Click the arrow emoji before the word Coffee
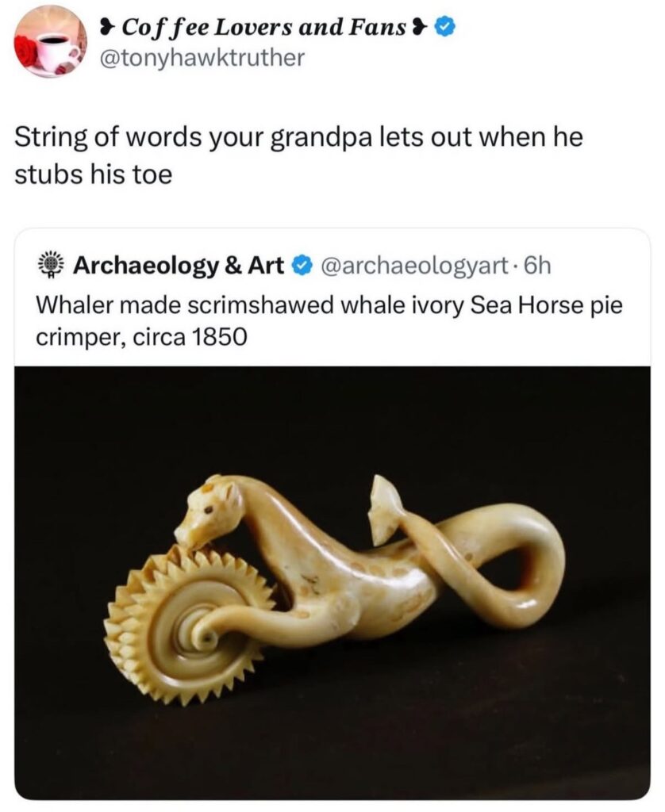This screenshot has height=812, width=665. coord(106,29)
